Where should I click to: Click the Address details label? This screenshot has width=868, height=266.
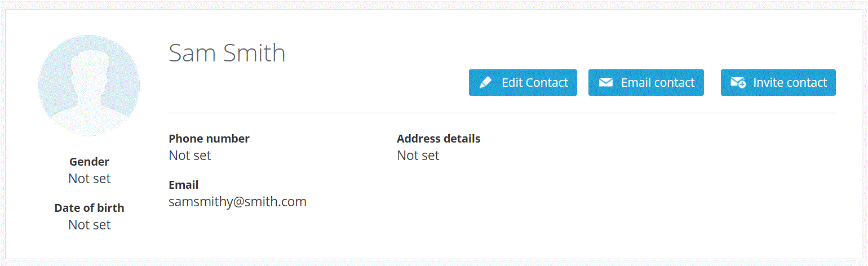439,139
